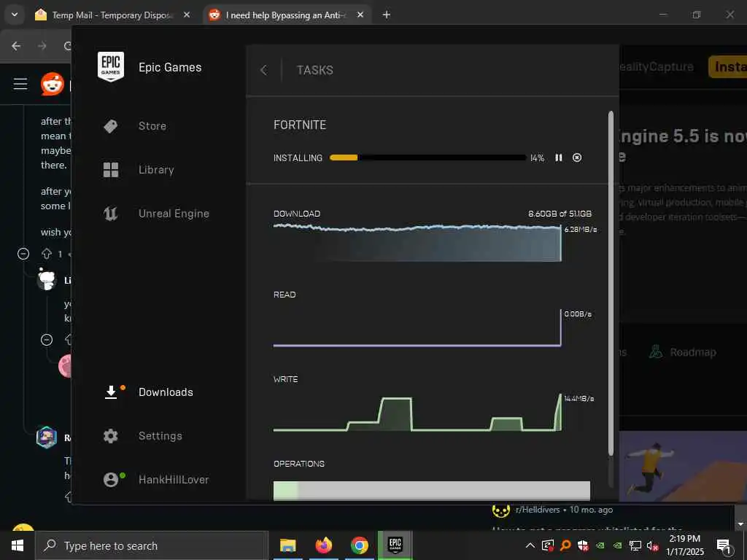
Task: Close the Temp Mail tab
Action: click(x=187, y=15)
